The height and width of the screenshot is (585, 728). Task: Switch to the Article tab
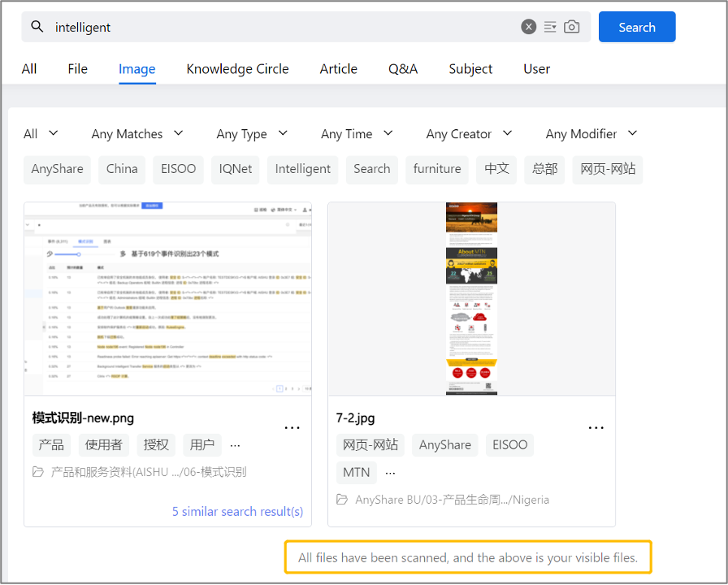click(338, 69)
